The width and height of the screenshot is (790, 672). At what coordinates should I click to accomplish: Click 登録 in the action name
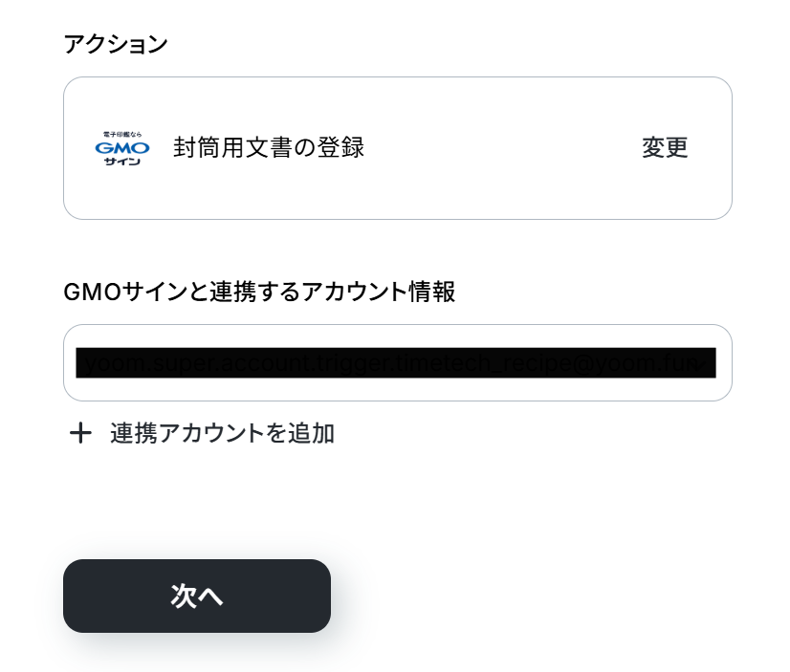340,147
